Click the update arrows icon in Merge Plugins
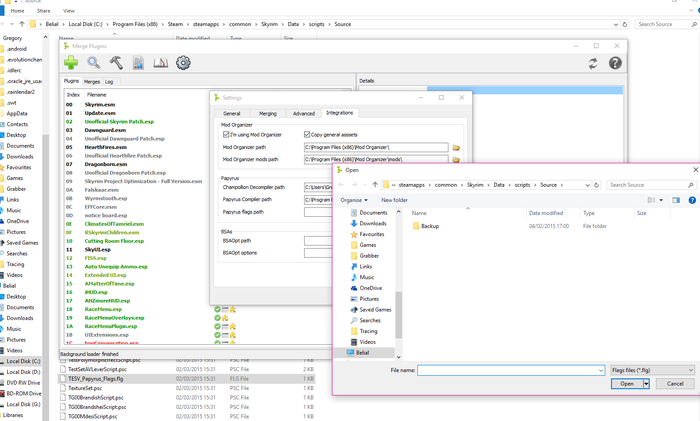The height and width of the screenshot is (421, 700). pyautogui.click(x=593, y=63)
